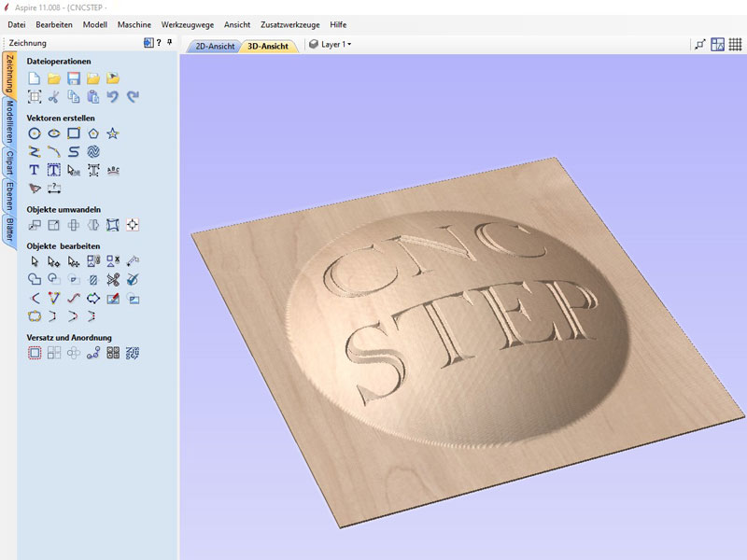Select the S-shaped curve drawing tool

click(74, 152)
